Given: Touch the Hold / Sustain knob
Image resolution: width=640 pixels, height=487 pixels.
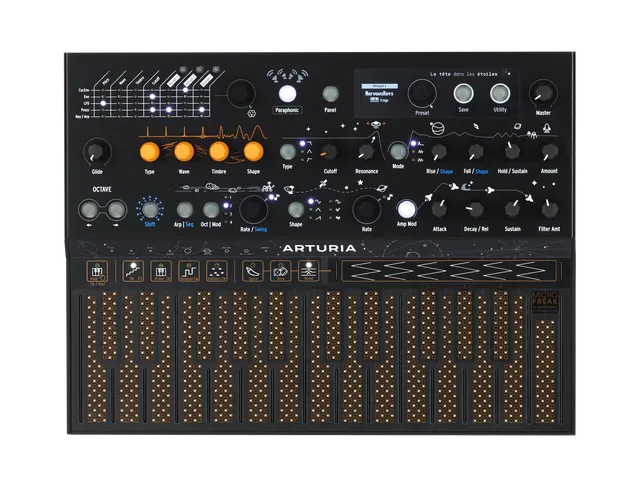Looking at the screenshot, I should click(512, 151).
